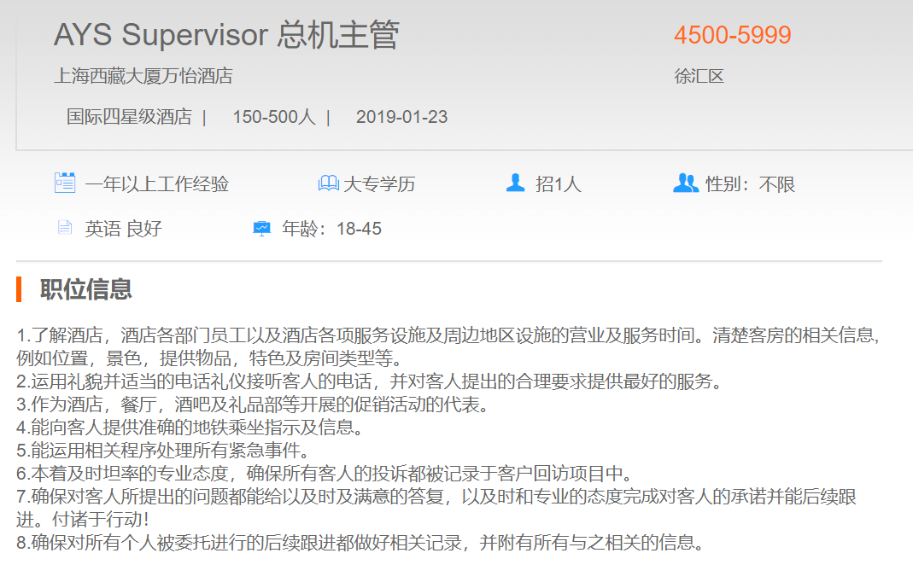Select the 徐汇区 district label

(699, 76)
